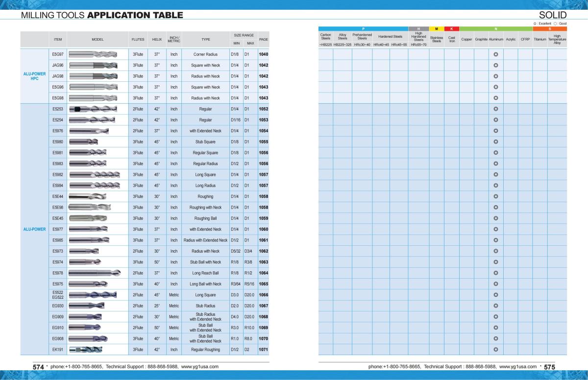
Task: Select the E5982 long square tool image
Action: tap(94, 174)
